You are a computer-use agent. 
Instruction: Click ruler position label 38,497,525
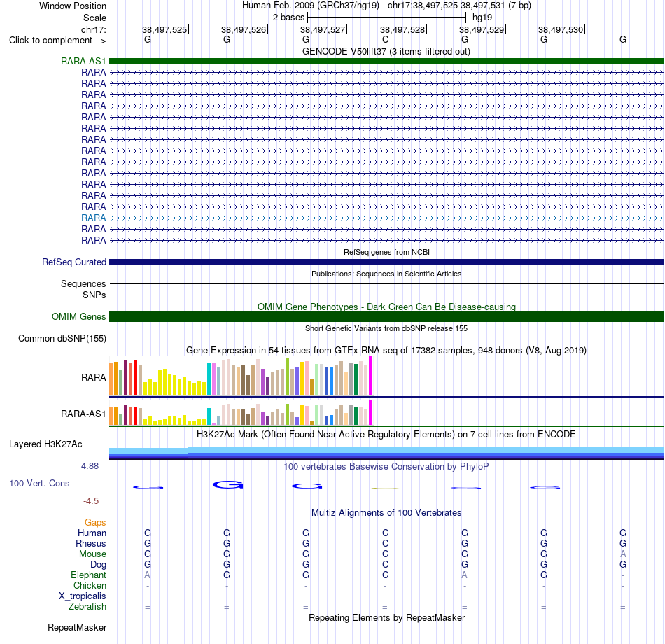tap(164, 29)
